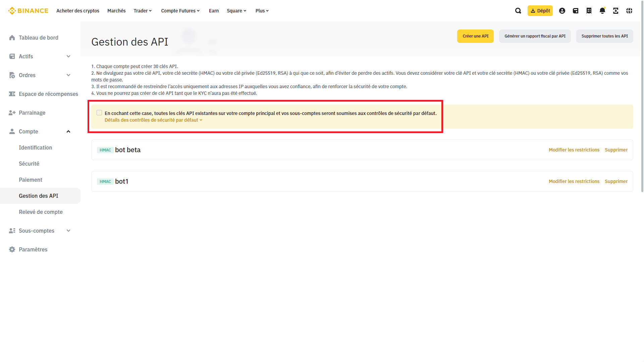Expand the Ordres chevron

68,75
